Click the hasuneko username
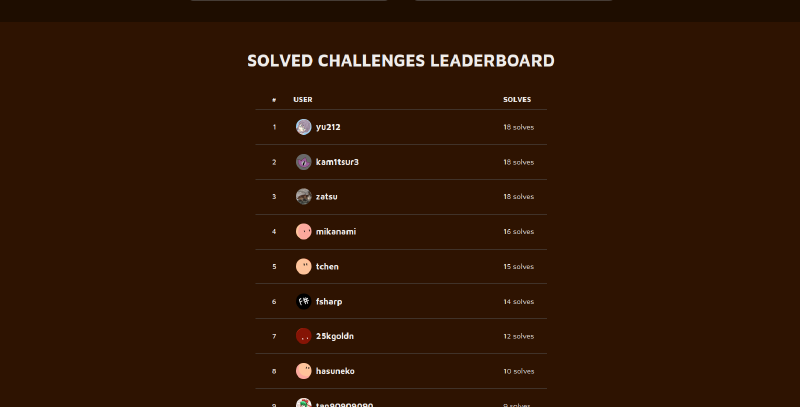Viewport: 800px width, 407px height. 335,371
